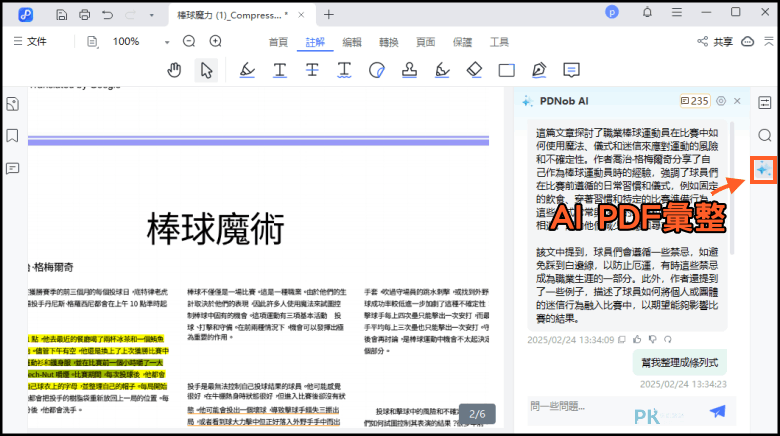Image resolution: width=780 pixels, height=436 pixels.
Task: Regenerate the AI response
Action: (668, 339)
